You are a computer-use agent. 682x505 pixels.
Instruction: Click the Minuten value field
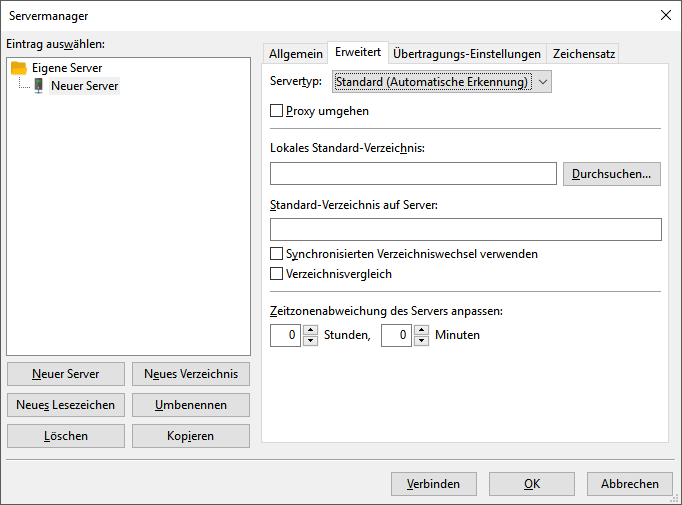[396, 335]
